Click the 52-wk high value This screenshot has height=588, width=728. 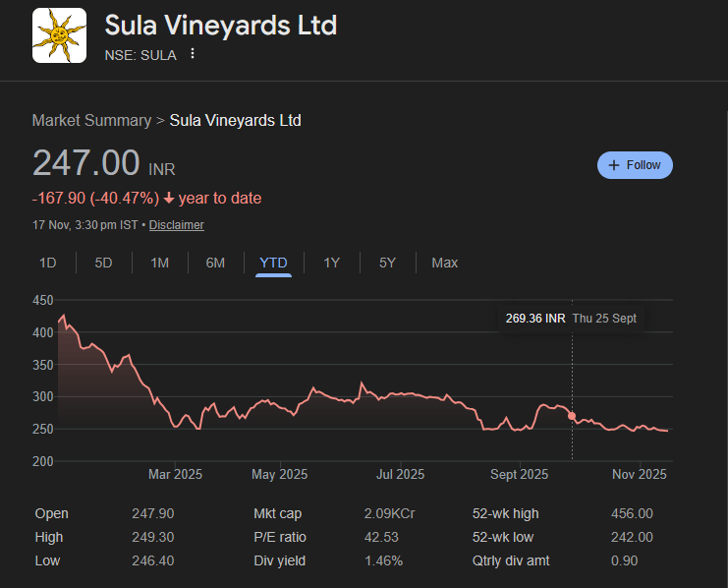click(x=630, y=513)
